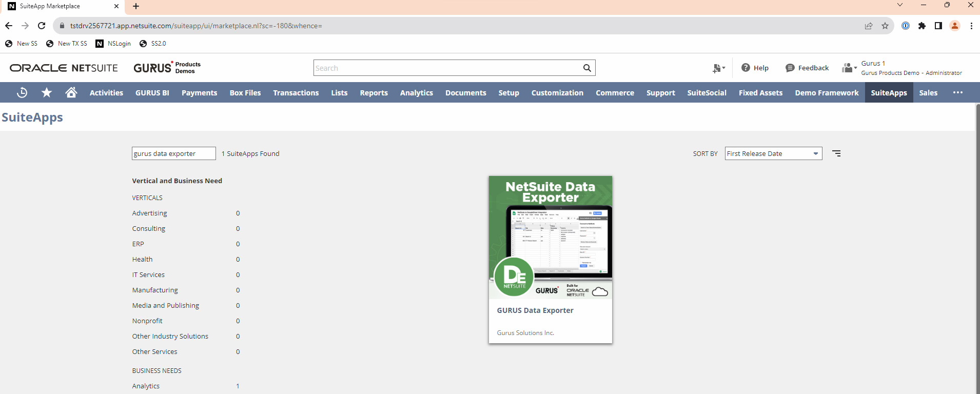Open the New SS bookmark
This screenshot has width=980, height=394.
coord(21,44)
